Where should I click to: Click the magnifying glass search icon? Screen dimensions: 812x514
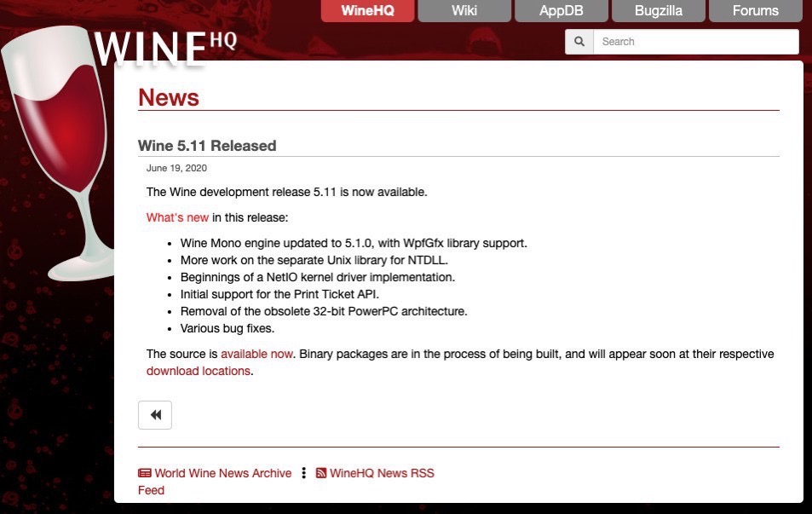coord(579,42)
